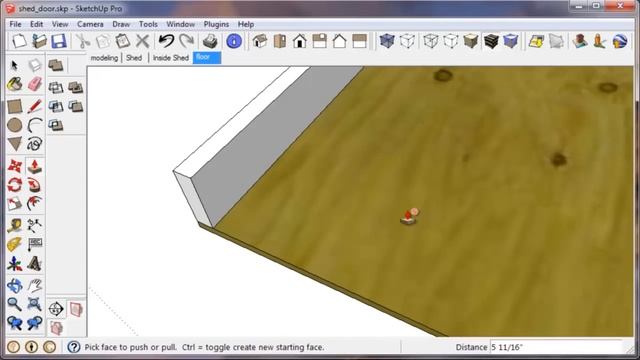Switch to the Inside Shed scene tab

coord(171,58)
